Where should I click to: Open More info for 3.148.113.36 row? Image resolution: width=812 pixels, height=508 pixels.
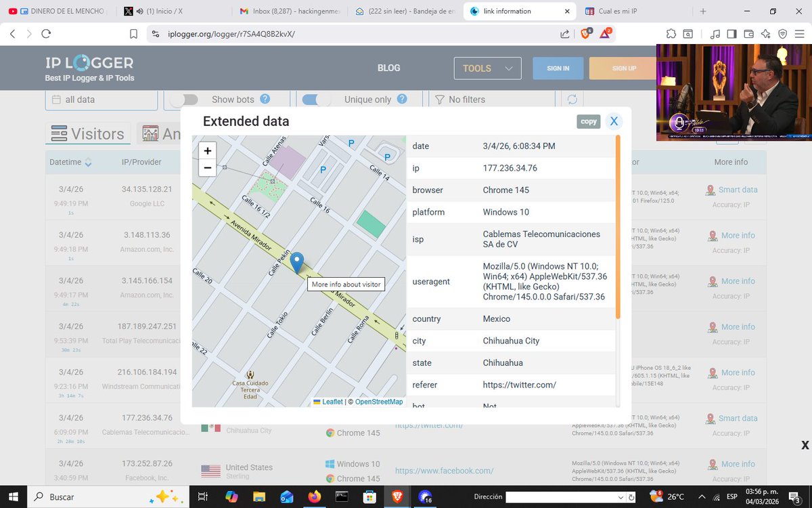731,236
